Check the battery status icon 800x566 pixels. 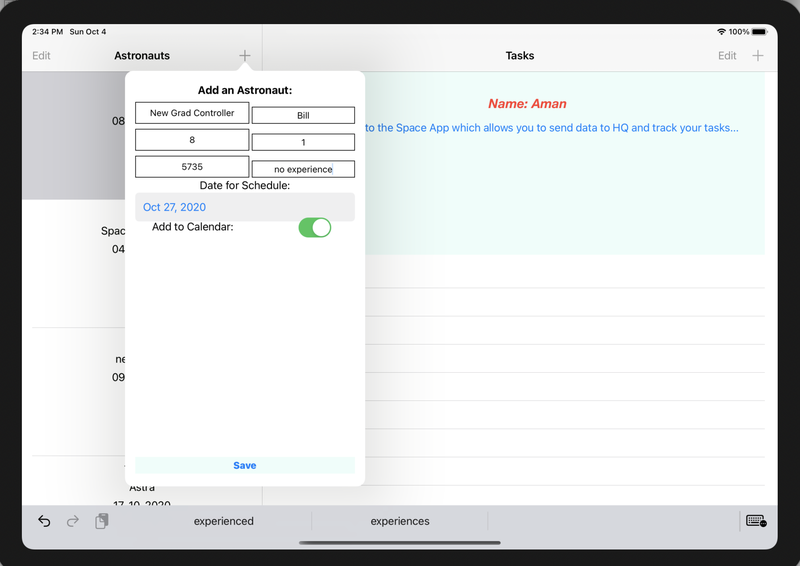[x=760, y=32]
